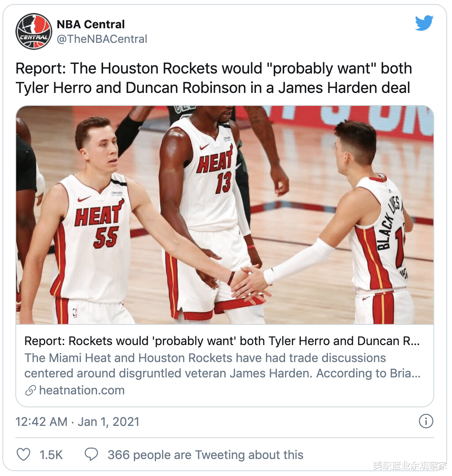Open the Heat players article image

click(225, 215)
